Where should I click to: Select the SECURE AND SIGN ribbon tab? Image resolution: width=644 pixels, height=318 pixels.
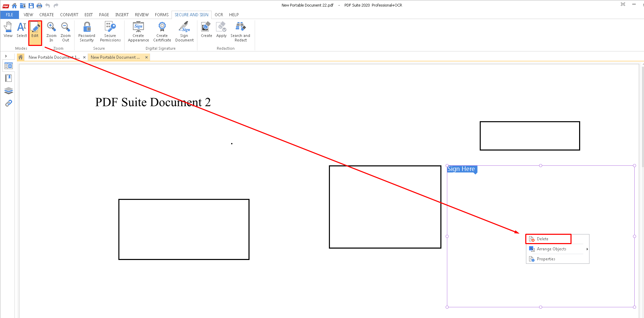point(192,15)
